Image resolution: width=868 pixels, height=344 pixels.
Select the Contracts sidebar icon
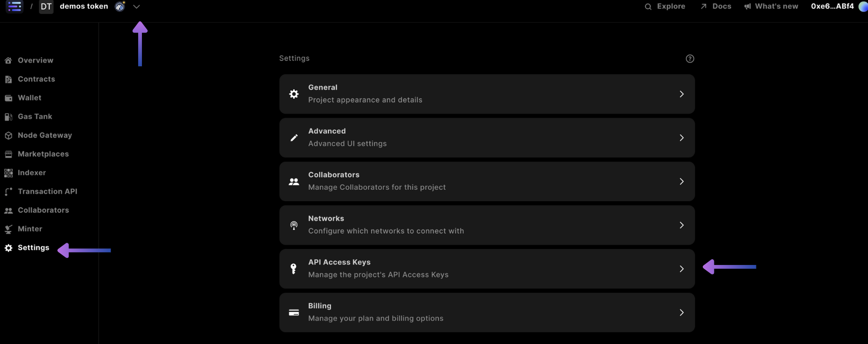coord(8,79)
